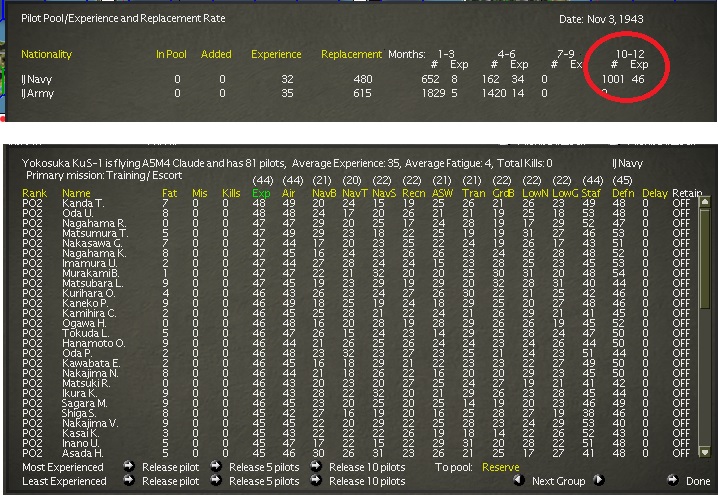718x497 pixels.
Task: Select pilot Kanda T. in list
Action: click(x=83, y=203)
